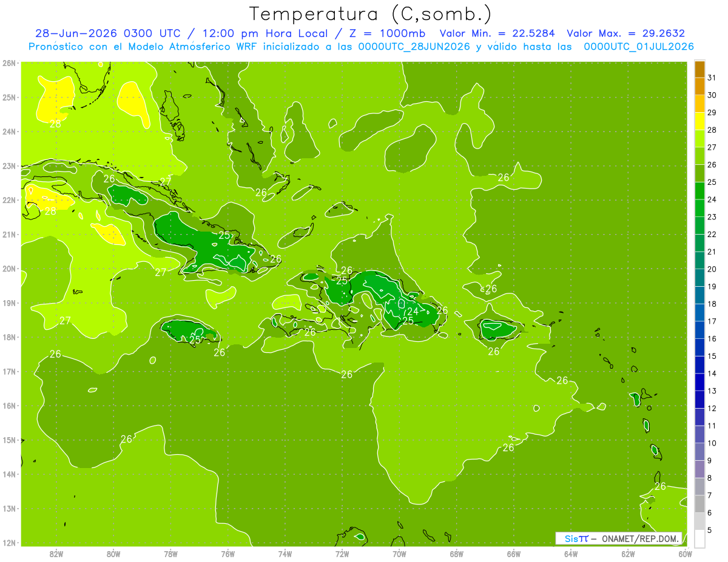The height and width of the screenshot is (562, 728).
Task: Click the yellow legend swatch between 28 and 29
Action: click(x=699, y=122)
